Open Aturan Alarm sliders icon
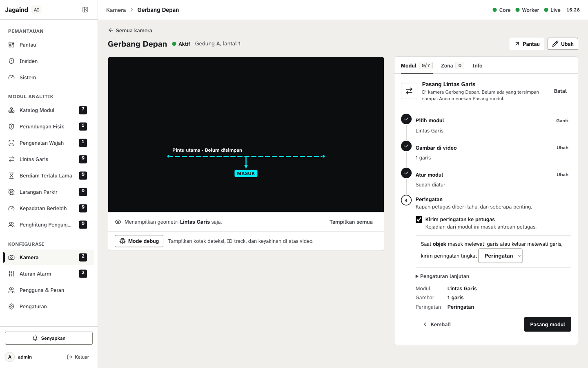The image size is (588, 368). pos(11,274)
